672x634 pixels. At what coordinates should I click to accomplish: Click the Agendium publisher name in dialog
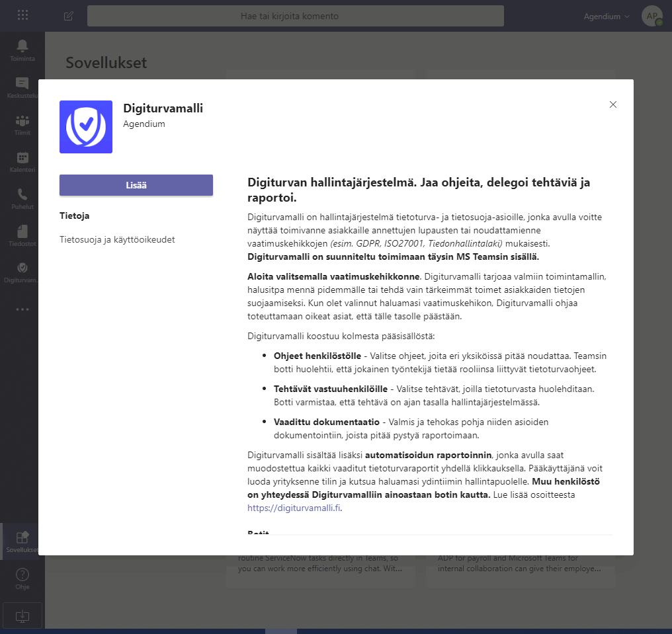[x=144, y=124]
